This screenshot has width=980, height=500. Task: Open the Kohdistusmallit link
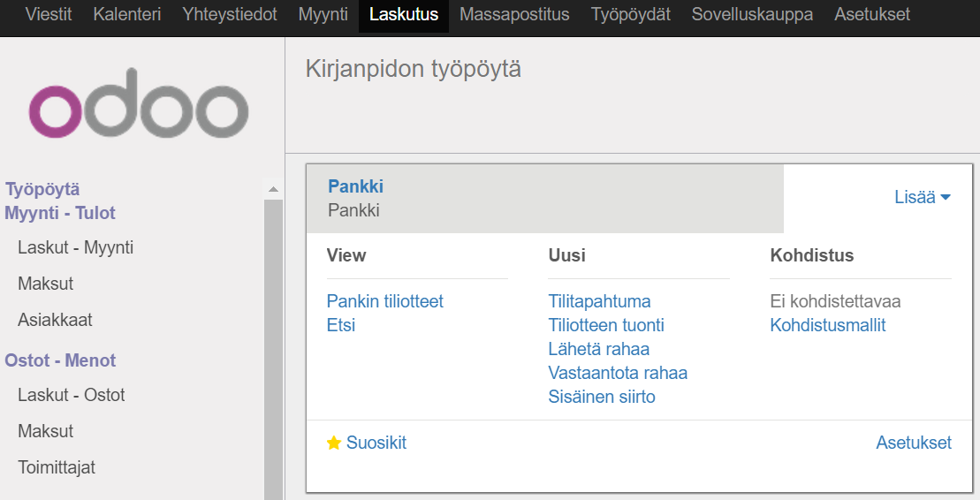828,325
